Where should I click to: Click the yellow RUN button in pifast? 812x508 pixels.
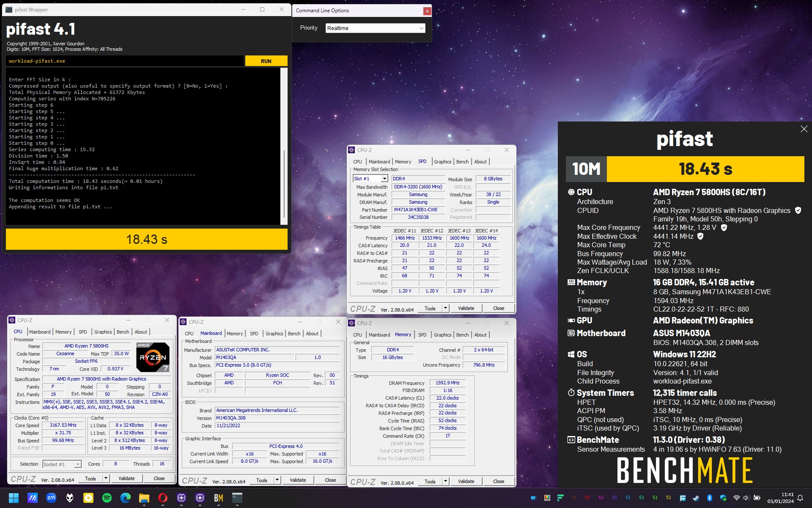(266, 61)
